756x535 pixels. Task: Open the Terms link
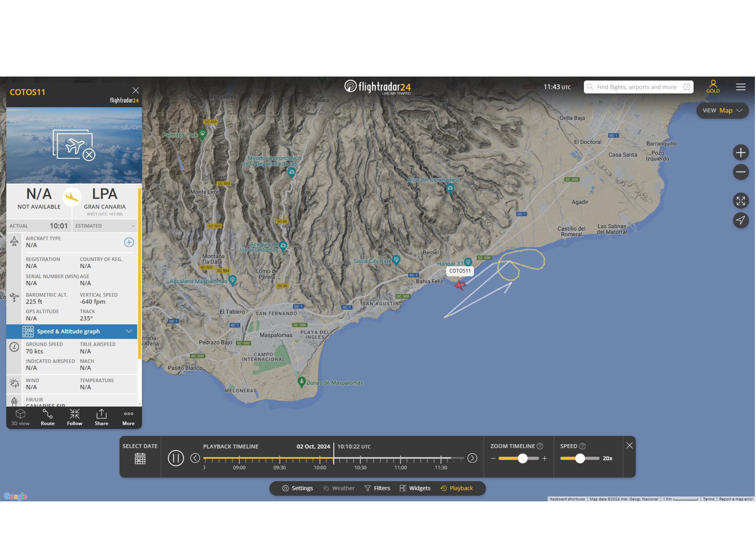click(x=709, y=499)
